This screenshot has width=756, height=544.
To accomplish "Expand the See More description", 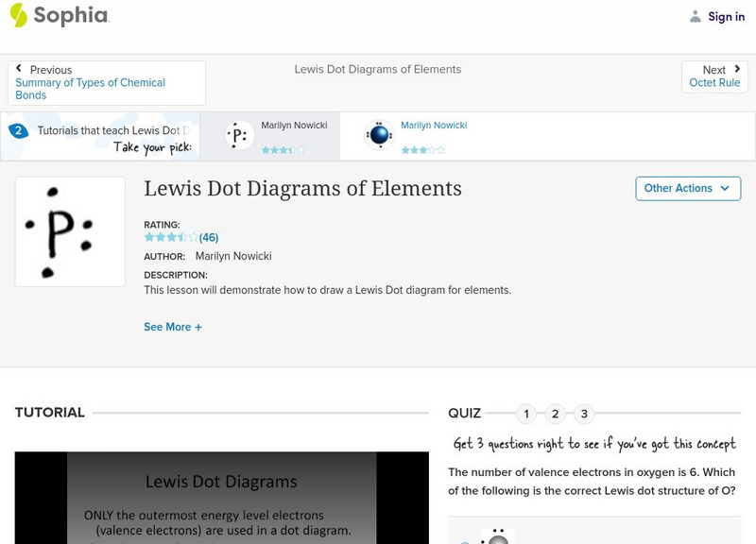I will tap(173, 326).
